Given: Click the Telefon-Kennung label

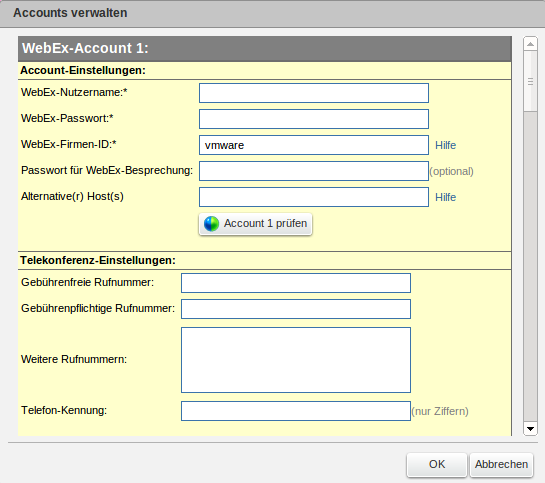Looking at the screenshot, I should coord(64,410).
